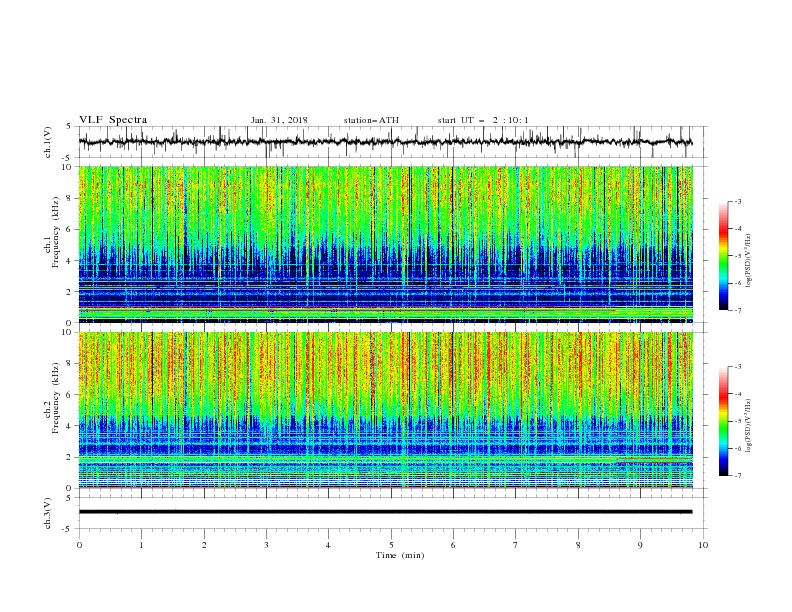The image size is (792, 612).
Task: Click the "-5" tick of ch.3(V) axis
Action: [x=68, y=529]
